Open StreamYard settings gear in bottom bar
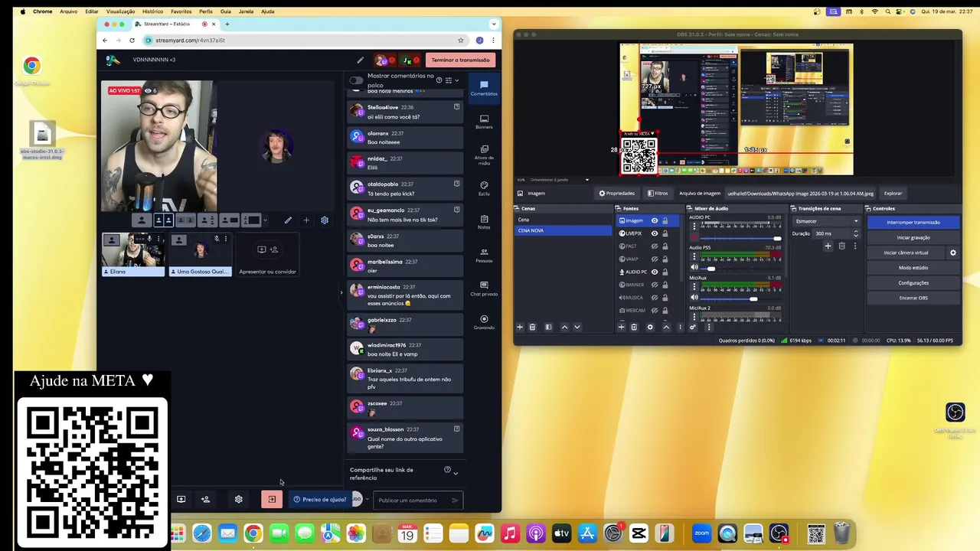The width and height of the screenshot is (980, 551). [239, 500]
